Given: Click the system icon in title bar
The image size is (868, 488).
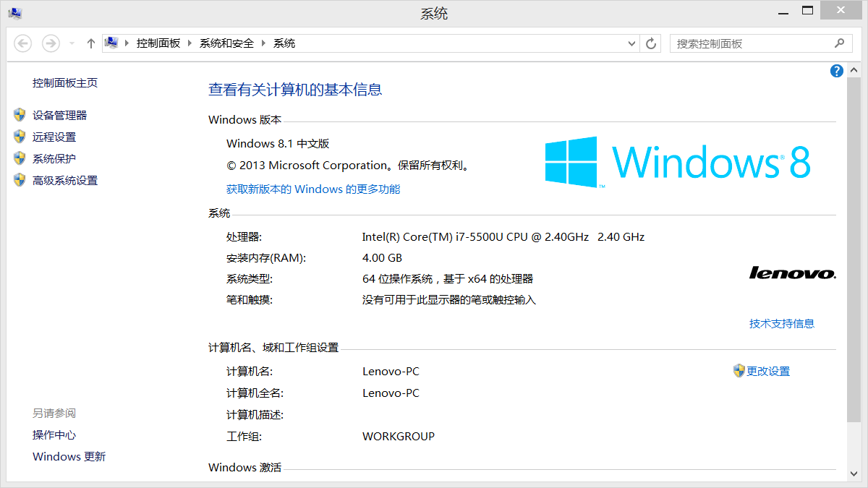Looking at the screenshot, I should tap(15, 13).
